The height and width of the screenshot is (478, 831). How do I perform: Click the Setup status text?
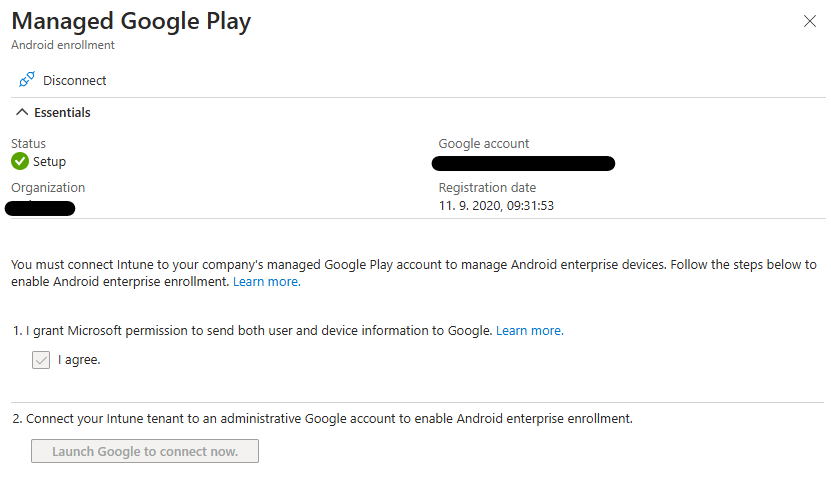pos(49,162)
